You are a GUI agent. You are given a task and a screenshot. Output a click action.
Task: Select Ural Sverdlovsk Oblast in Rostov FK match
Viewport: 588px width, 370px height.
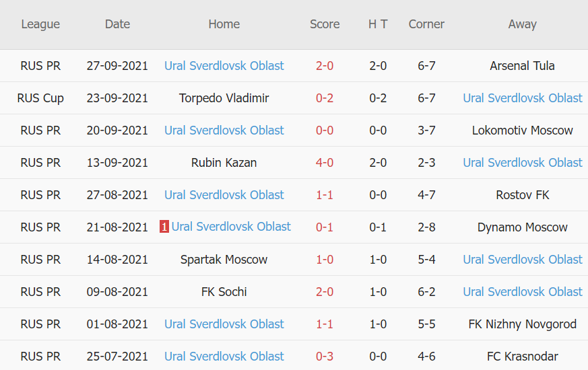click(x=224, y=195)
